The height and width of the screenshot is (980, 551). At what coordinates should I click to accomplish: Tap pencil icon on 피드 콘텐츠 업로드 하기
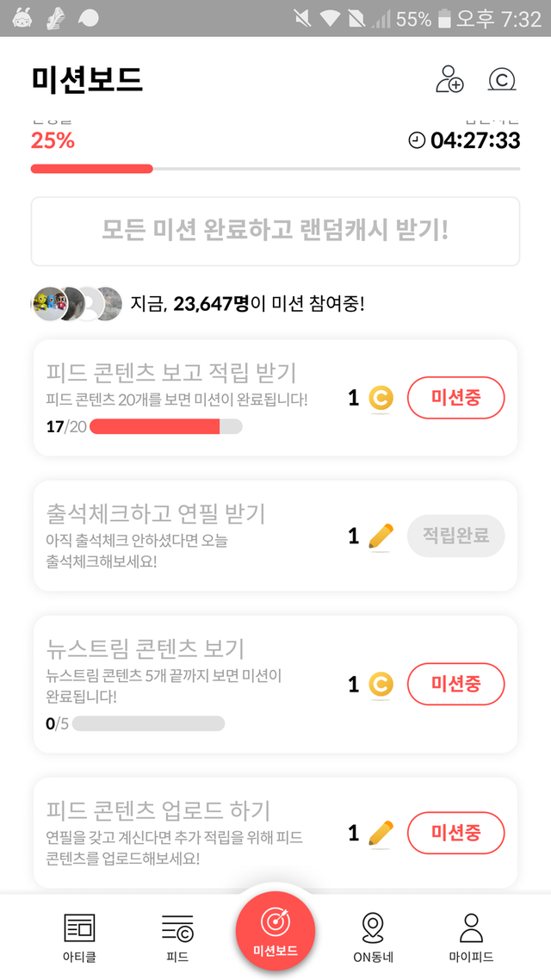(381, 833)
